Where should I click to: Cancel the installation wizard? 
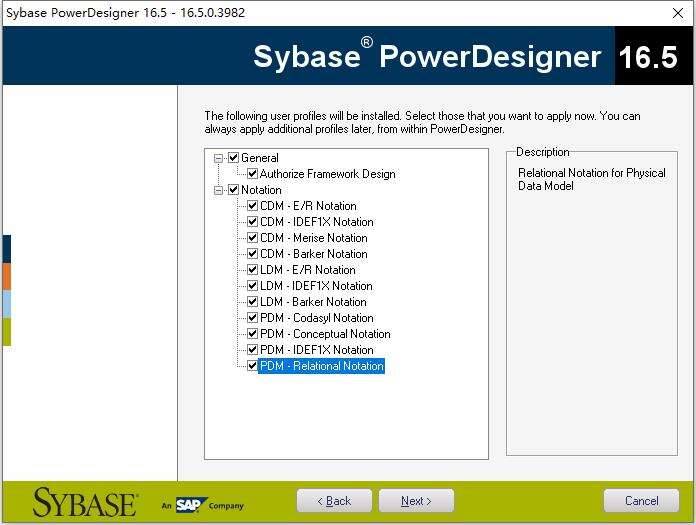(641, 501)
